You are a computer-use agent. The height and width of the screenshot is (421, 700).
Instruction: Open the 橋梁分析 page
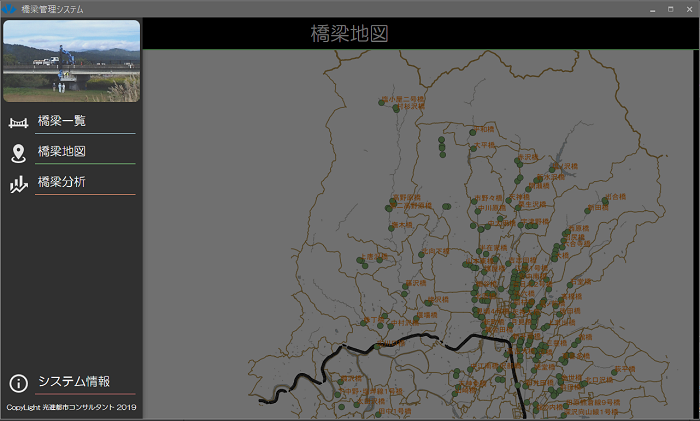[x=62, y=183]
